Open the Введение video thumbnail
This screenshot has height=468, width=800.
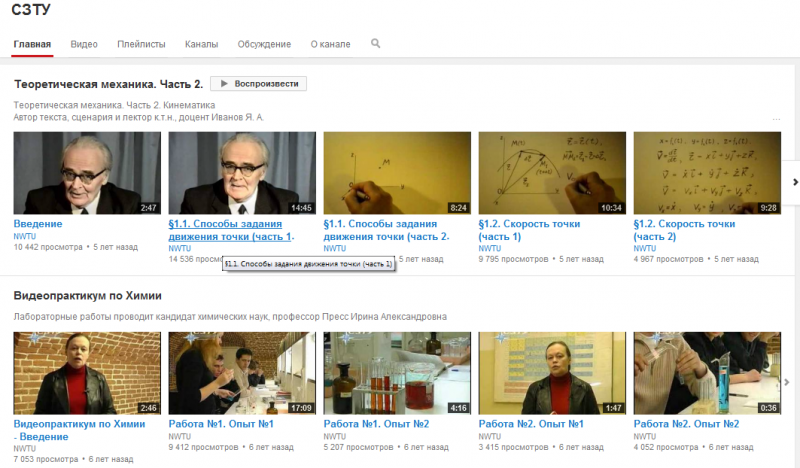87,173
